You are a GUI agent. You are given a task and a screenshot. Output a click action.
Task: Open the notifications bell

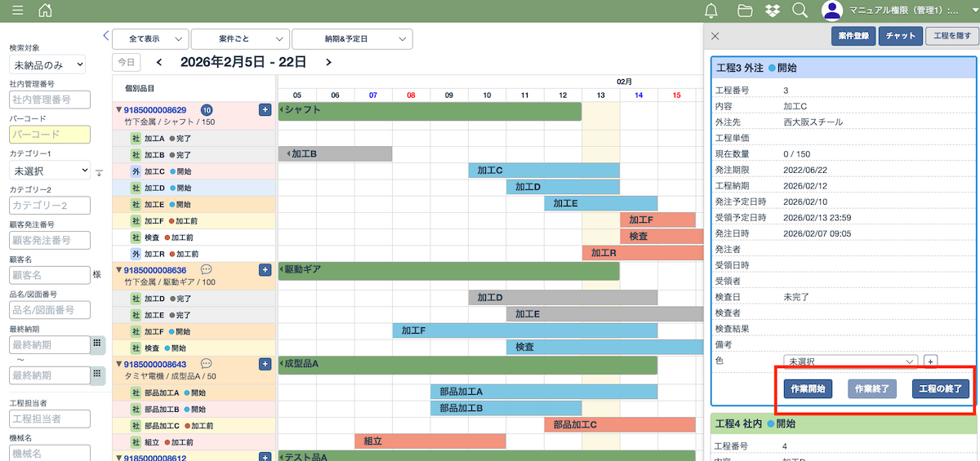(711, 11)
